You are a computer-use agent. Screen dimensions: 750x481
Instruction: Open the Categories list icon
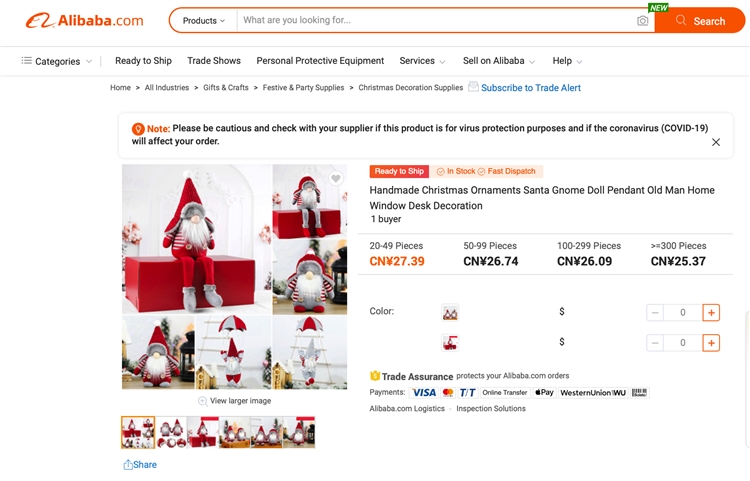coord(27,61)
